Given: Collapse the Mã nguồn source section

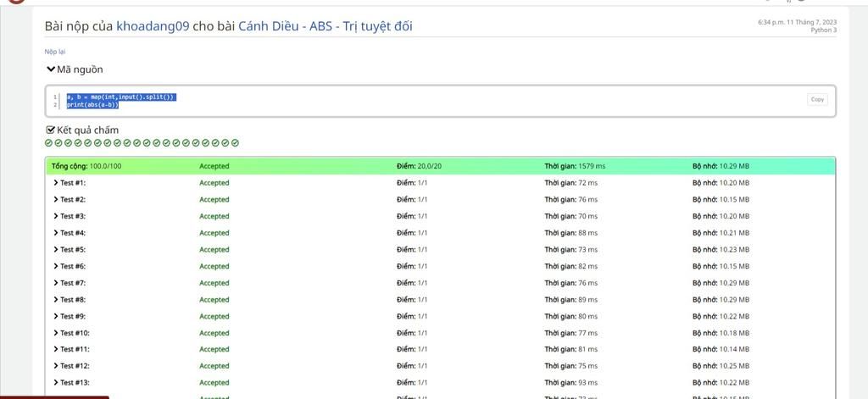Looking at the screenshot, I should tap(51, 69).
